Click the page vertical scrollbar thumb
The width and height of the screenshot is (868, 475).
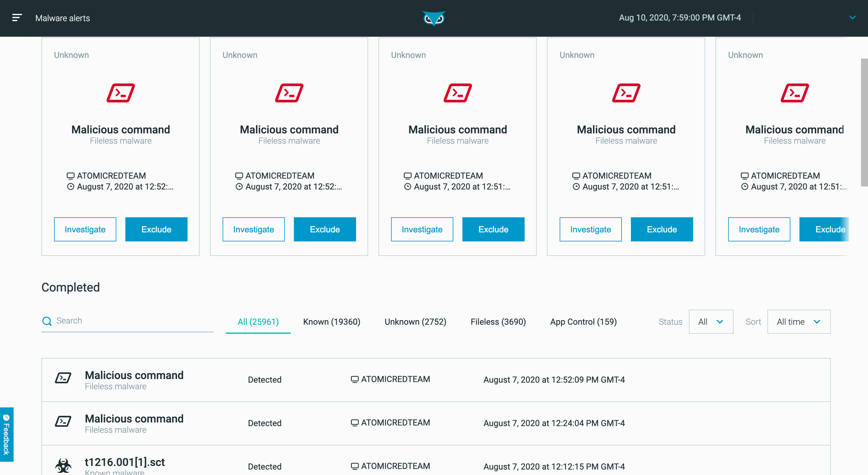[x=864, y=123]
